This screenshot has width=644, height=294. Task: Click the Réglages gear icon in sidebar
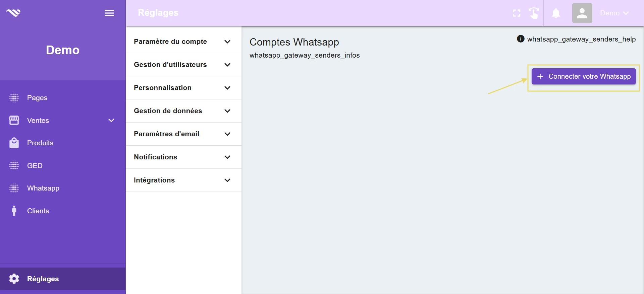[14, 279]
